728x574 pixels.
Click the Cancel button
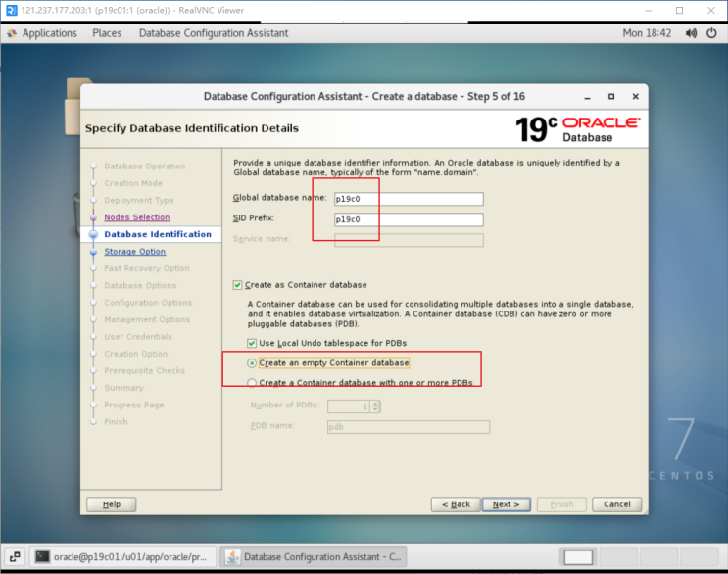[617, 504]
